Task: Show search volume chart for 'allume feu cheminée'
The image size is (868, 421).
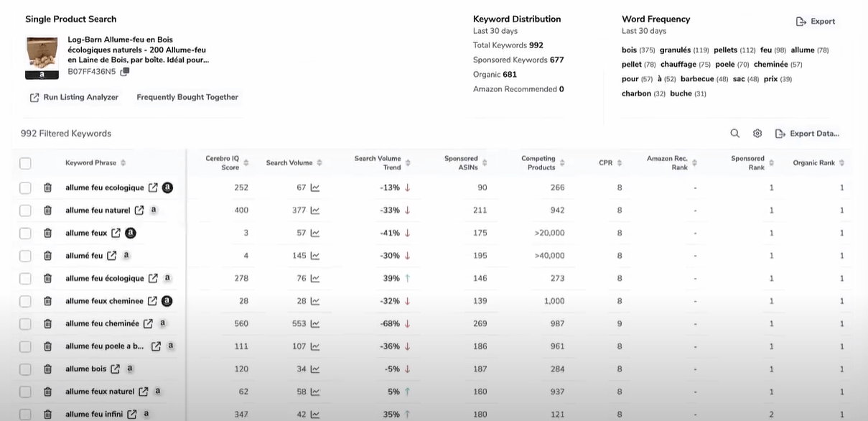Action: (314, 323)
